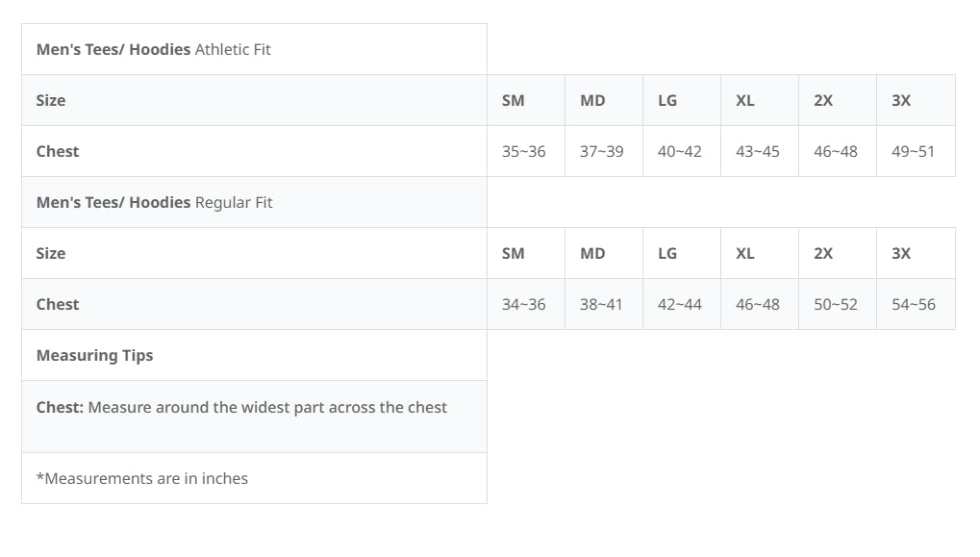Click the Regular Fit table header
Viewport: 980px width, 557px height.
tap(155, 202)
